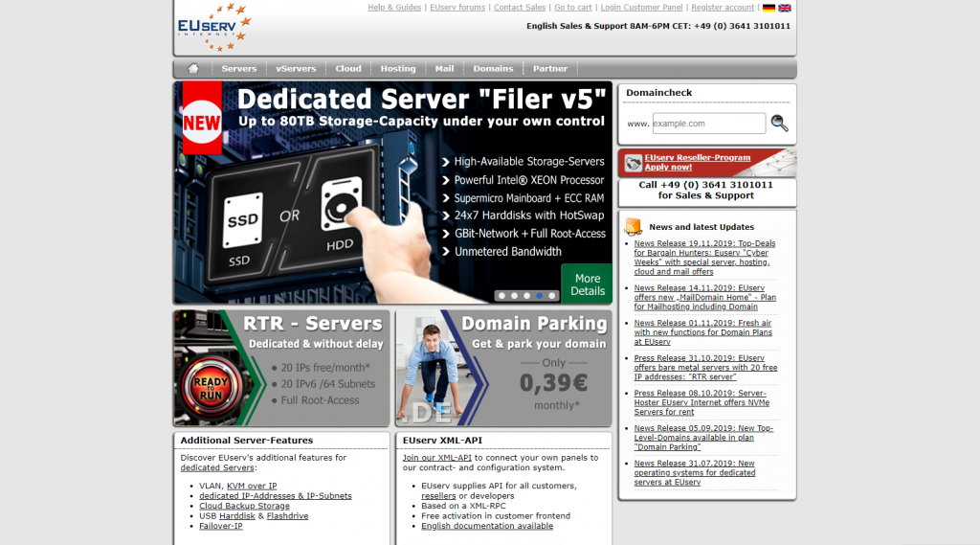Click More Details banner button

[x=587, y=284]
